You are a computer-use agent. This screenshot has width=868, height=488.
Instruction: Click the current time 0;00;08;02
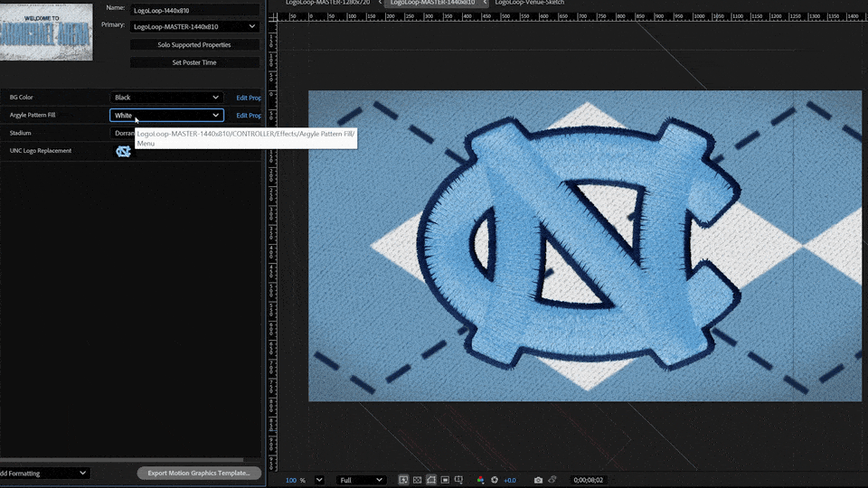coord(588,480)
